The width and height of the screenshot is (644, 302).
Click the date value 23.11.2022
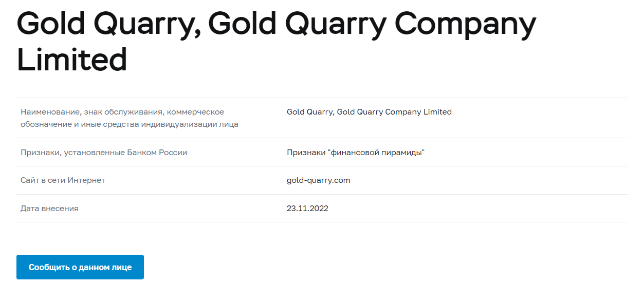coord(307,209)
